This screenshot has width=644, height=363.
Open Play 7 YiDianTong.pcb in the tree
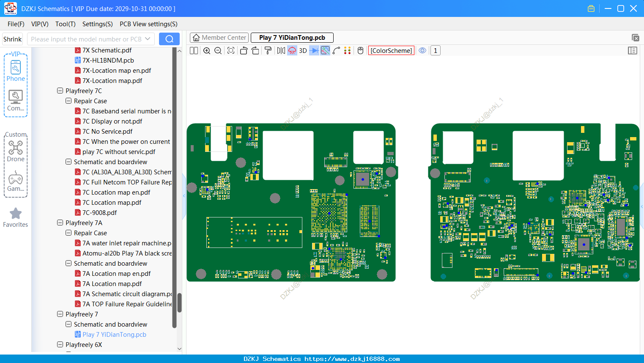(x=114, y=334)
